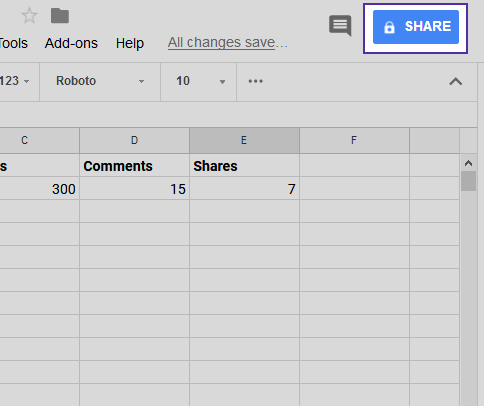
Task: Collapse the menus with the up chevron
Action: point(456,82)
